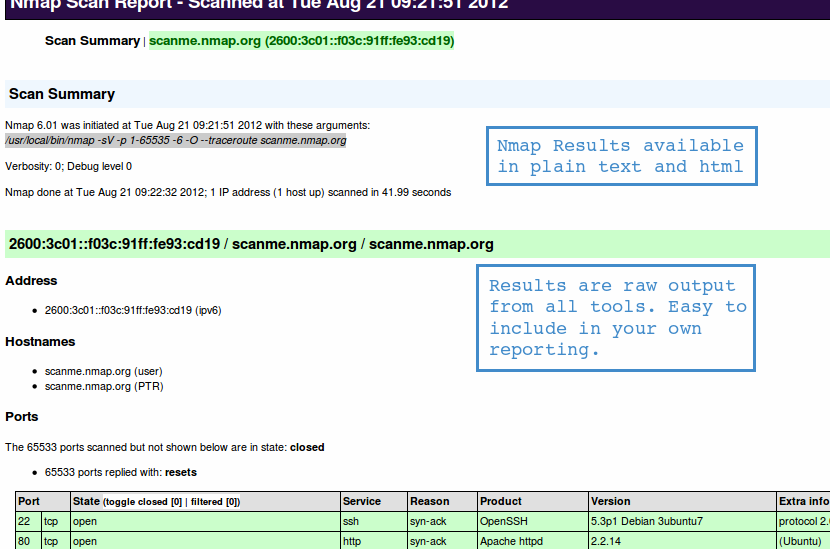The width and height of the screenshot is (830, 549).
Task: Click the Extra info column header
Action: point(804,501)
